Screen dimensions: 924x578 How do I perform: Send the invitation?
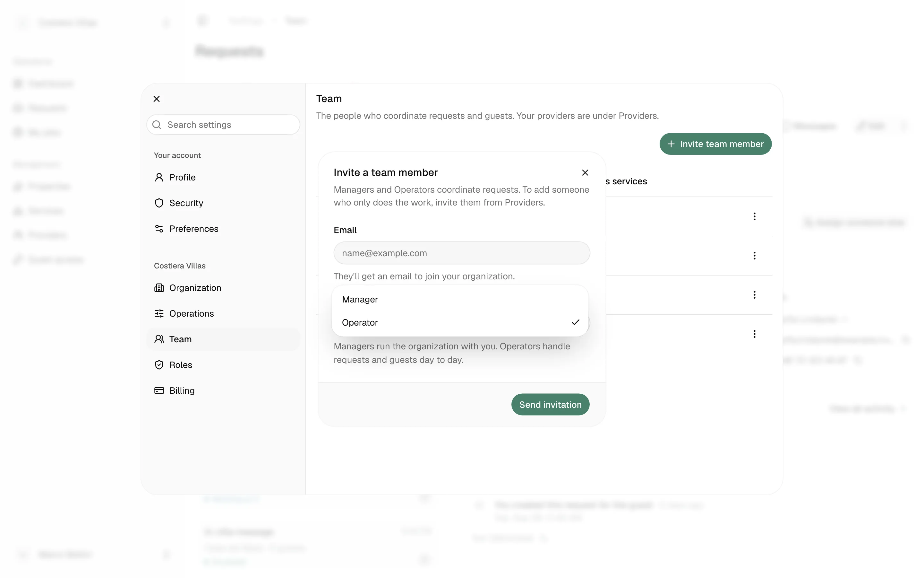pyautogui.click(x=550, y=405)
